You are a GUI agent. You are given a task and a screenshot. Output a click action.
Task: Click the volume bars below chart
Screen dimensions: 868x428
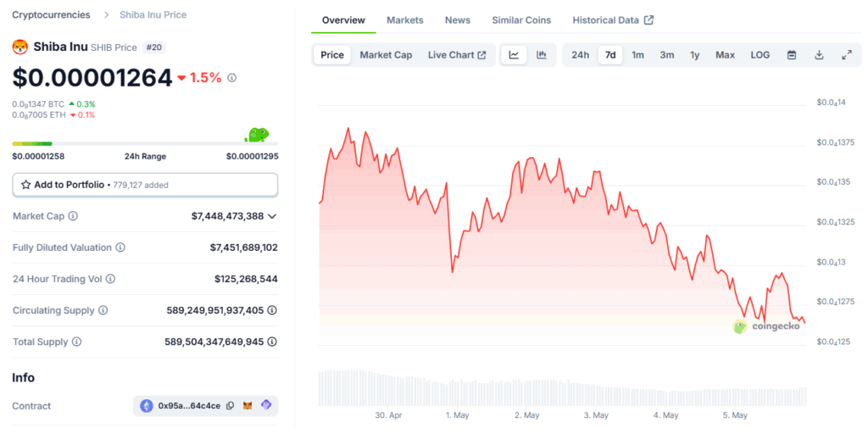click(562, 387)
